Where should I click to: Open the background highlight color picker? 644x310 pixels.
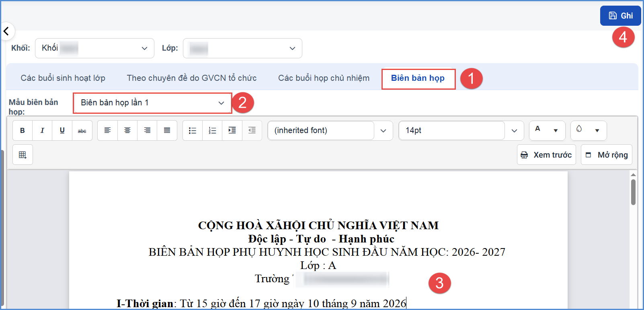tap(589, 131)
